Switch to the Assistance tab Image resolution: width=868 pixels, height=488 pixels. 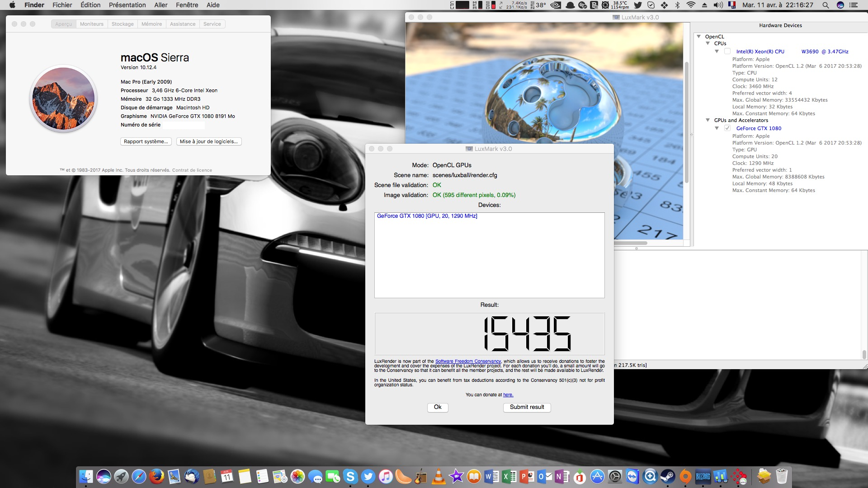click(x=183, y=24)
